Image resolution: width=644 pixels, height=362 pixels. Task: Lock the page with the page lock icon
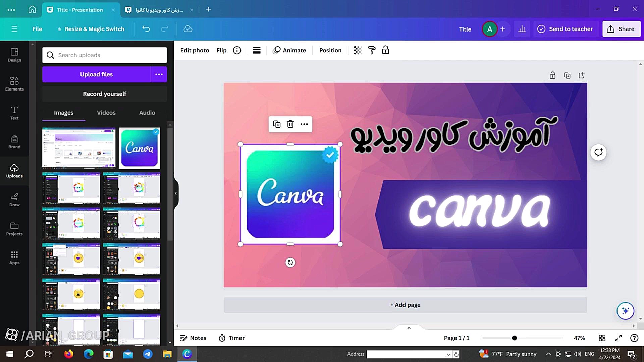point(552,75)
